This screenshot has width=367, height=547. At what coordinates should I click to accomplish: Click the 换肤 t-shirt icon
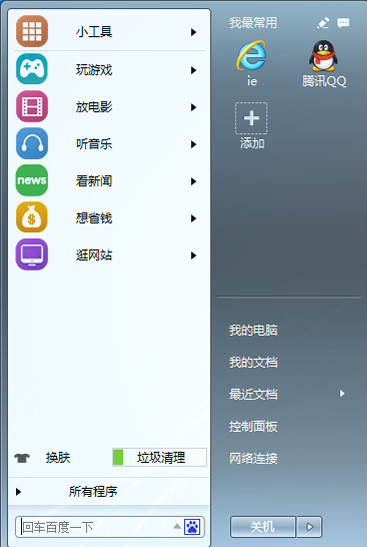click(22, 457)
